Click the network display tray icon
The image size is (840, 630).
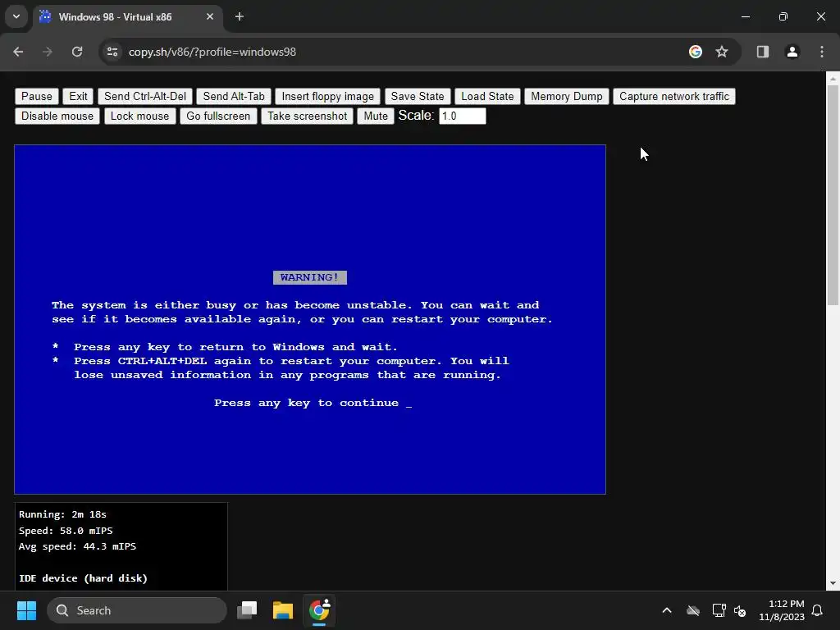click(x=719, y=610)
